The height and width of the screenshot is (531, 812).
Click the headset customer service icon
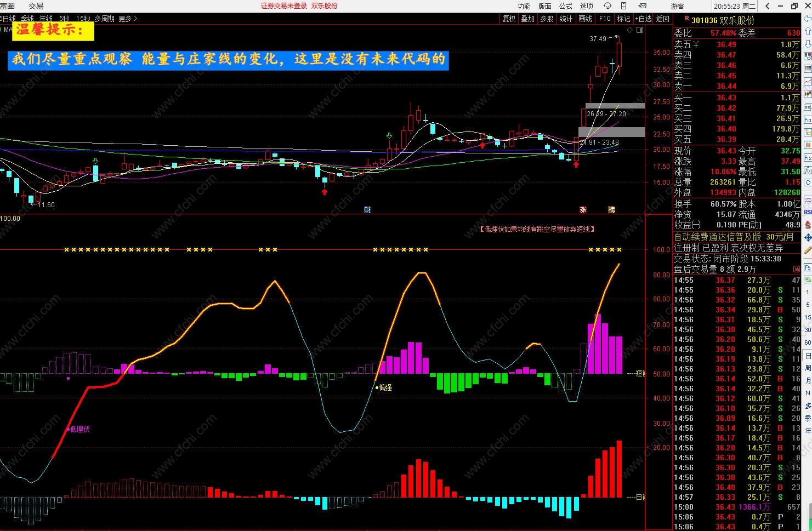click(607, 6)
